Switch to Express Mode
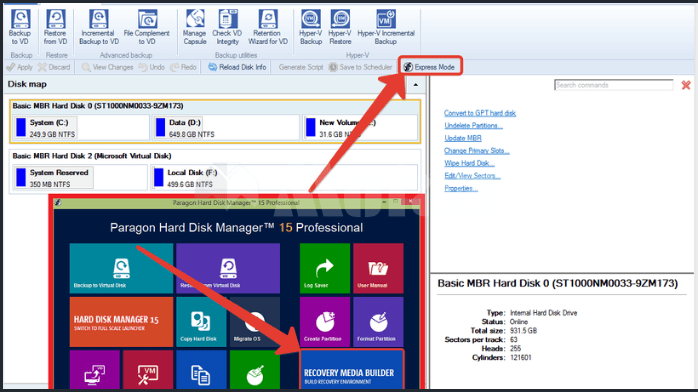 point(429,67)
